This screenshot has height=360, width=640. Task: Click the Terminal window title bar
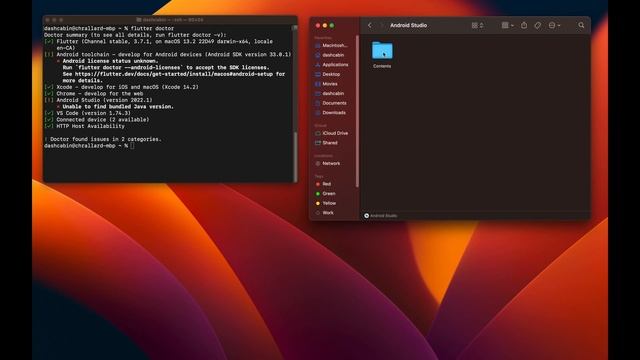point(170,20)
